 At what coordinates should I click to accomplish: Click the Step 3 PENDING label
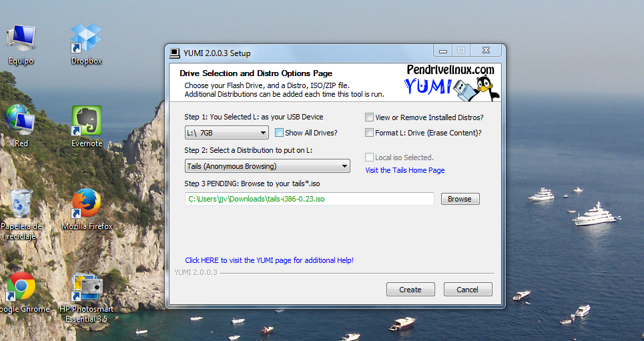point(252,184)
